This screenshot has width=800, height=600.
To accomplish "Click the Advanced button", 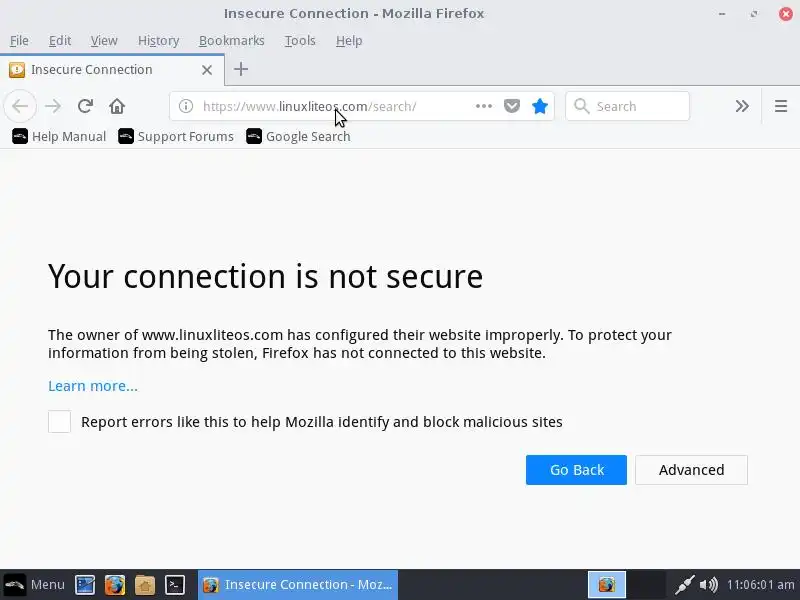I will coord(691,470).
